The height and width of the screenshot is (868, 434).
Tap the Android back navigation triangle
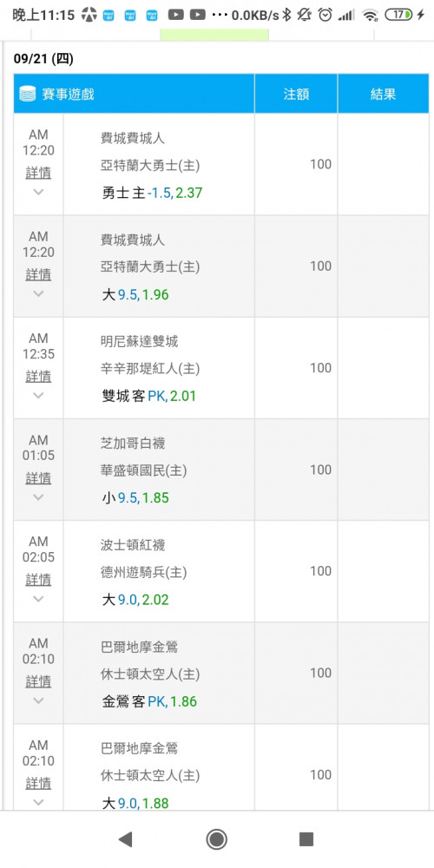pos(126,839)
